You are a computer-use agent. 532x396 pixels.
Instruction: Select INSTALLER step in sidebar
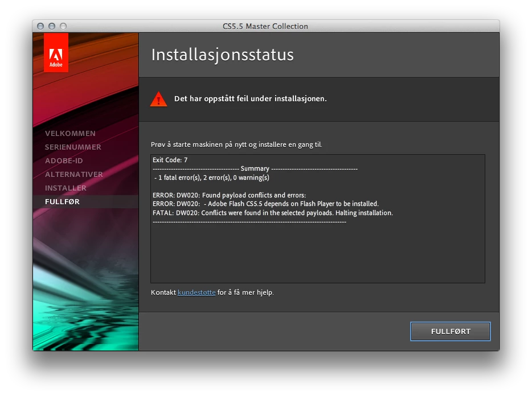(66, 188)
